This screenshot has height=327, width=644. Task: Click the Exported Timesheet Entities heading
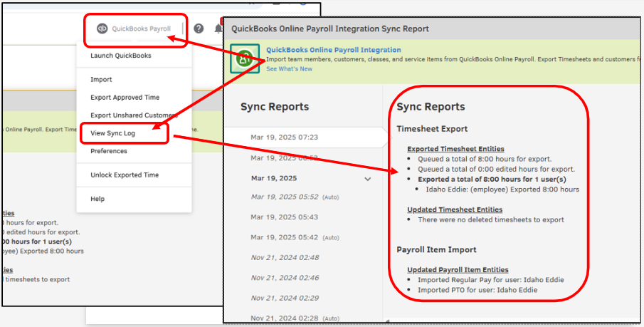pos(455,149)
